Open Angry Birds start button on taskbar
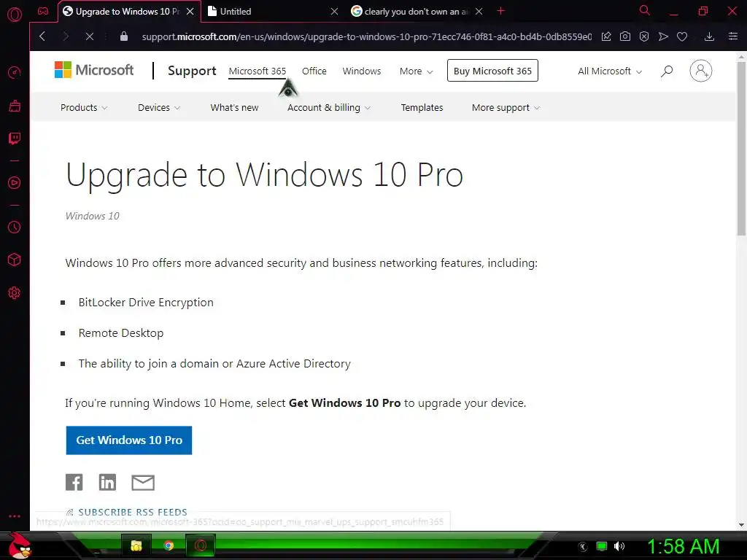The height and width of the screenshot is (560, 747). tap(20, 545)
